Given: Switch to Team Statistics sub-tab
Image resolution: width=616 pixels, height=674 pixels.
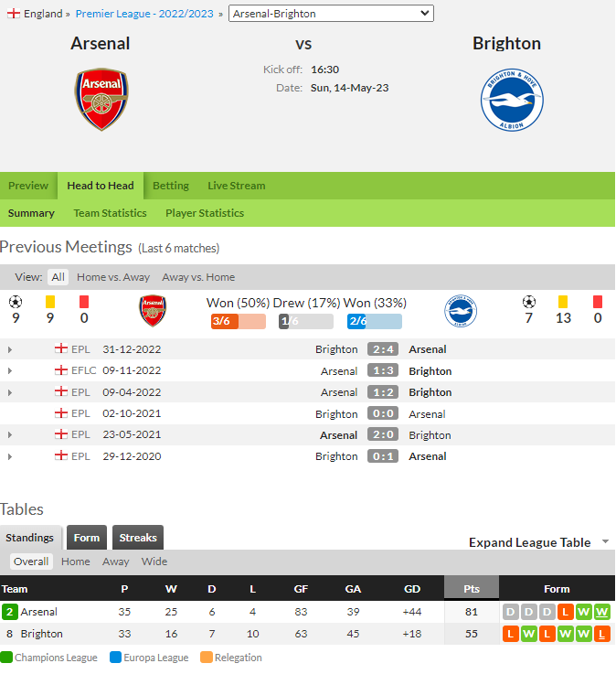Looking at the screenshot, I should tap(110, 213).
